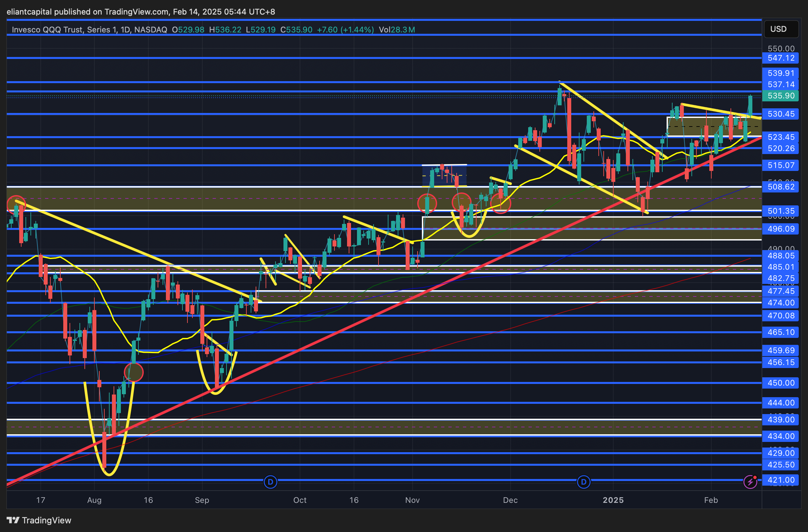The width and height of the screenshot is (808, 532).
Task: Click the dividend D marker near October
Action: click(x=270, y=482)
